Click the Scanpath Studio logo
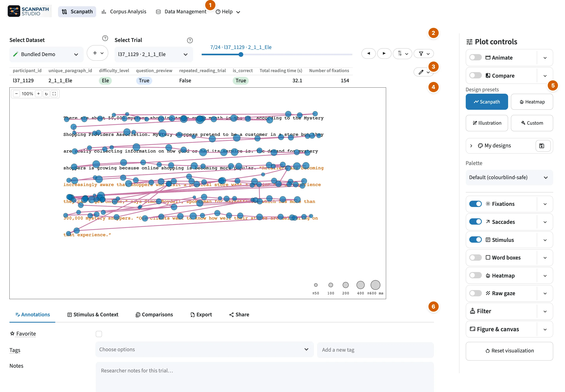This screenshot has height=392, width=565. tap(29, 11)
